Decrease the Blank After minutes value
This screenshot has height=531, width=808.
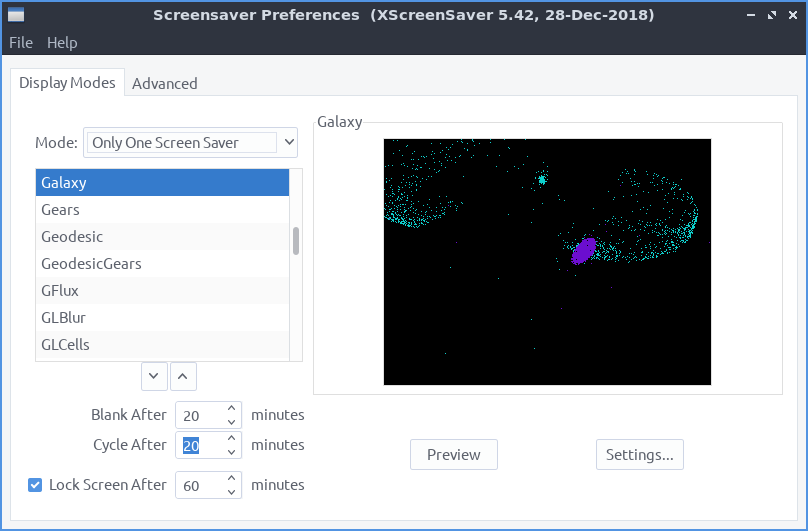[x=232, y=421]
